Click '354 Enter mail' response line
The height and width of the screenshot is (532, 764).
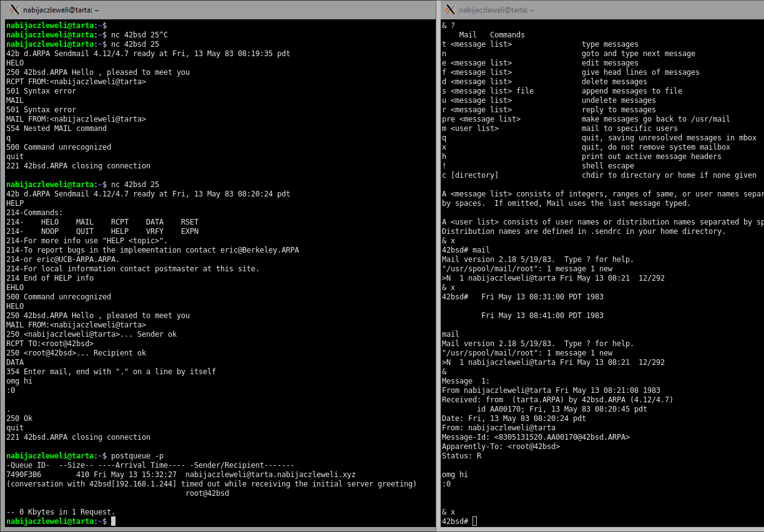111,372
